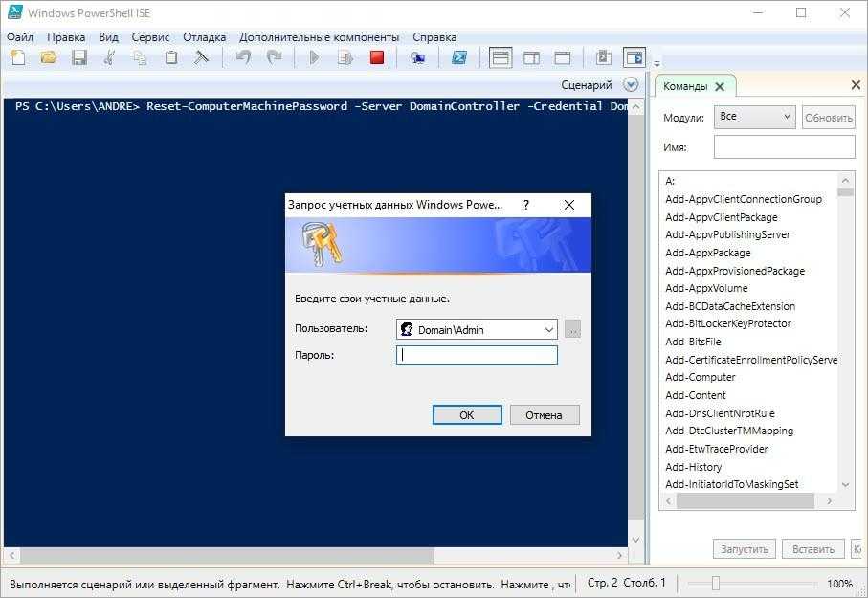Screen dimensions: 868x598
Task: Click the Пароль password field
Action: coord(477,355)
